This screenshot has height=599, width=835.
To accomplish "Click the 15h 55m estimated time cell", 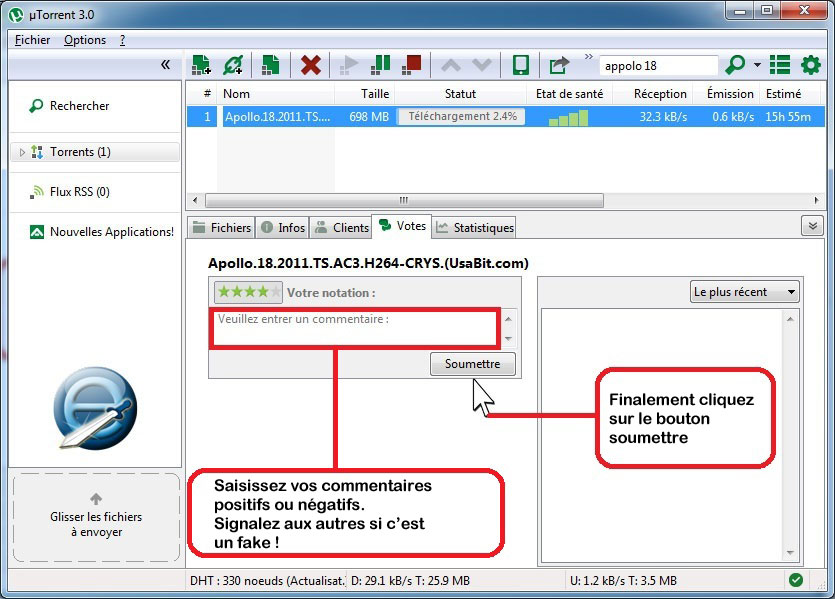I will point(788,117).
